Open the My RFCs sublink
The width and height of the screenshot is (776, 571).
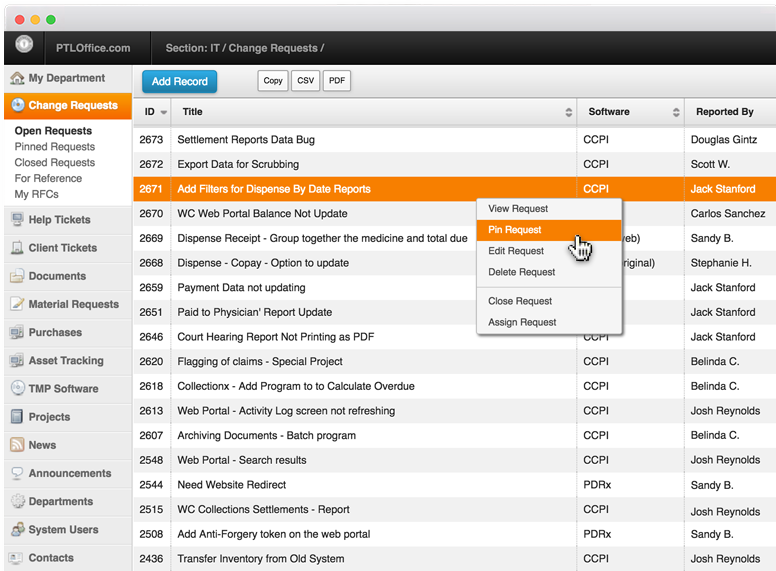tap(36, 194)
